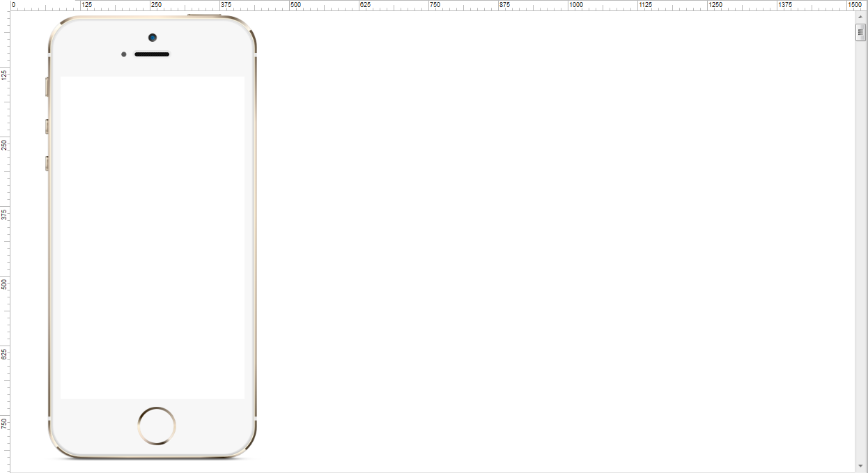Click the 500 mark on vertical ruler
This screenshot has width=868, height=473.
click(x=5, y=284)
